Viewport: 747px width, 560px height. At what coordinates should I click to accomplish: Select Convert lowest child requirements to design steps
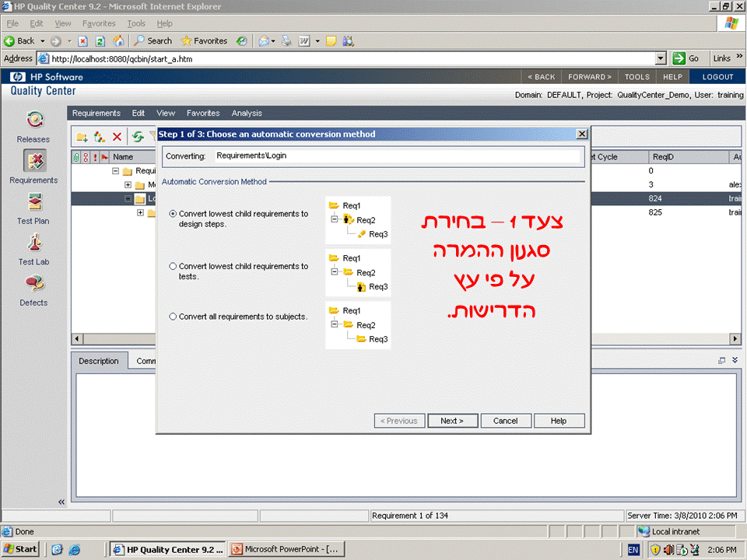[x=173, y=214]
